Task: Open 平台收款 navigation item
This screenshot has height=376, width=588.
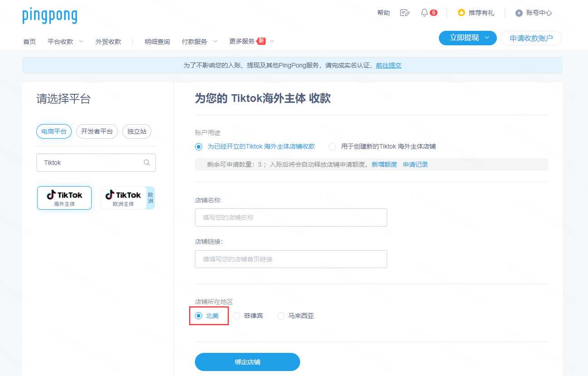Action: point(60,41)
